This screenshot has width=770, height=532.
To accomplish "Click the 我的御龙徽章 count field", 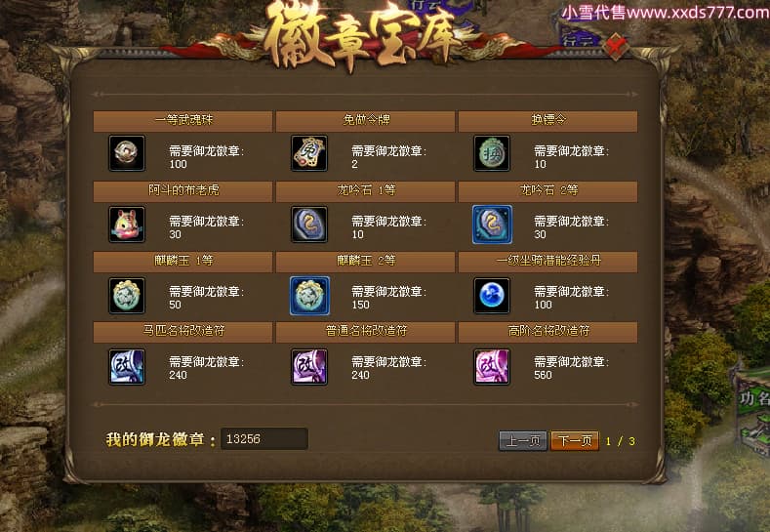I will pos(264,438).
